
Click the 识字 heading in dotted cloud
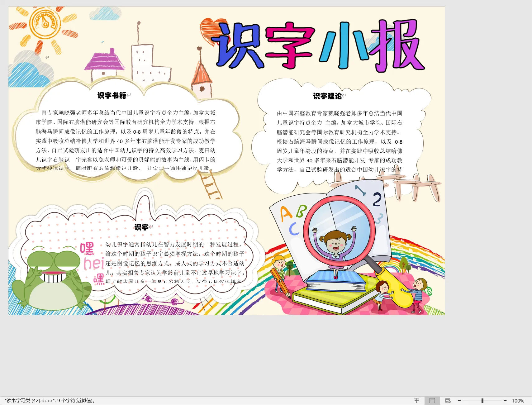click(141, 227)
